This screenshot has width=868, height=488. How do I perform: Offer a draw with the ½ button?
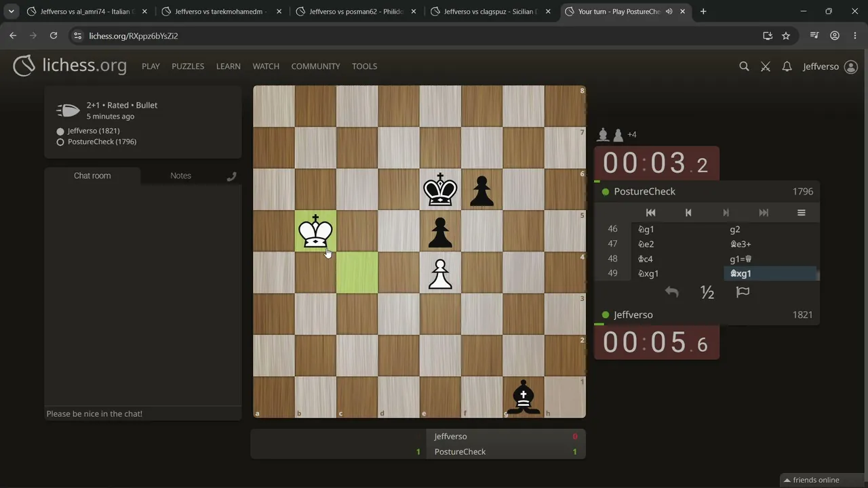click(707, 292)
